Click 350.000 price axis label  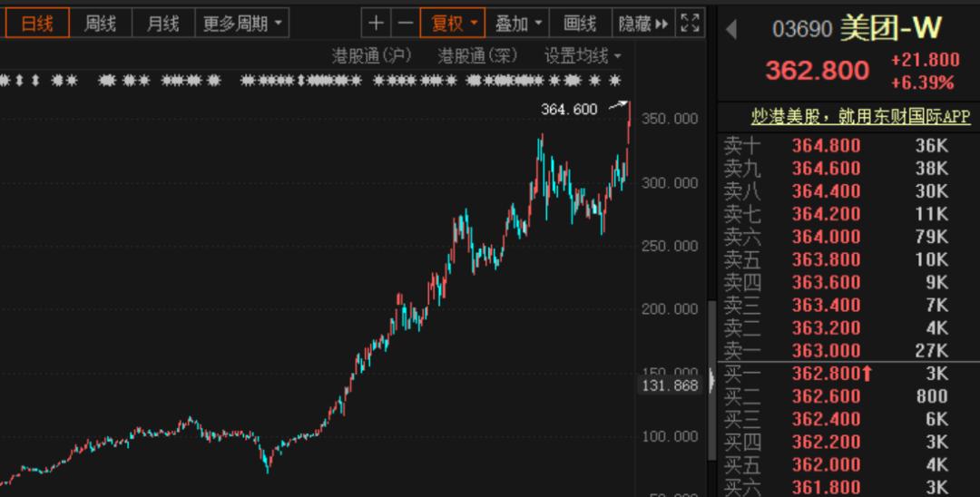tap(670, 119)
